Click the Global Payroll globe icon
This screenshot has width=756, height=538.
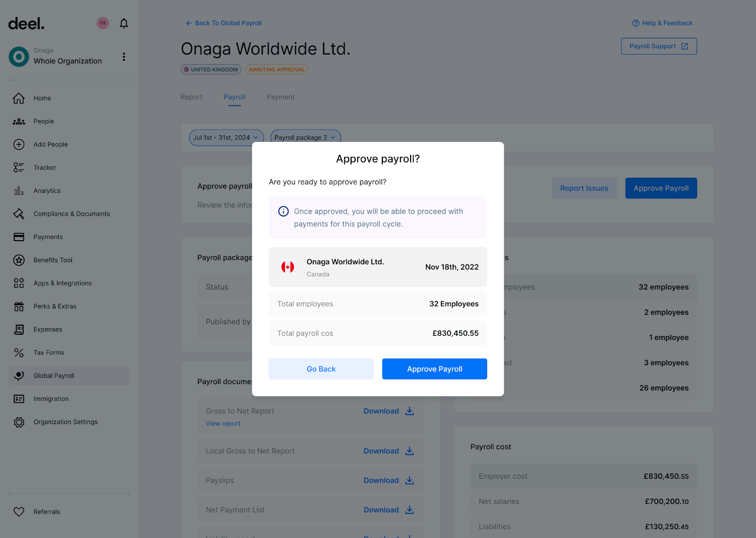click(19, 376)
